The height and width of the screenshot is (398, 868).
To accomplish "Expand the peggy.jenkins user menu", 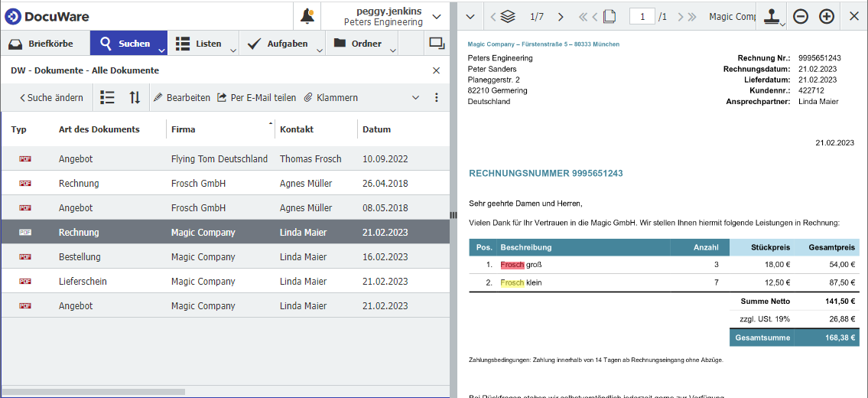I will coord(437,16).
